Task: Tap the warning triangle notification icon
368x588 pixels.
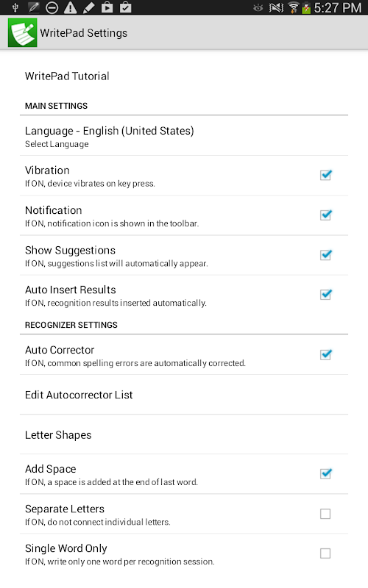Action: tap(70, 7)
